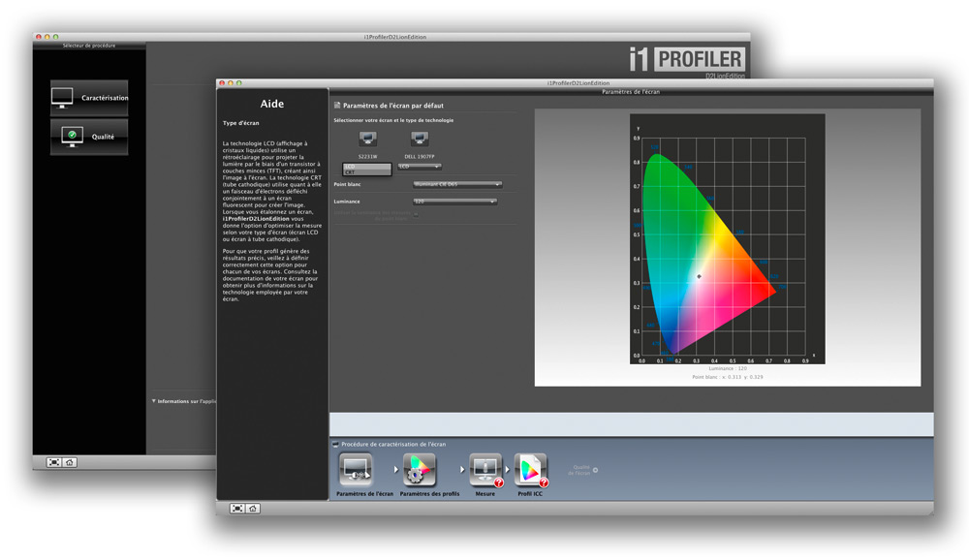Image resolution: width=969 pixels, height=560 pixels.
Task: Go to the Profil ICC step
Action: click(531, 470)
